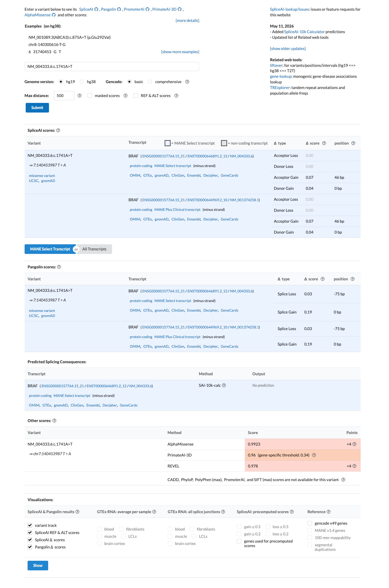Open Pangolin GitHub icon link
389x588 pixels.
coord(119,9)
